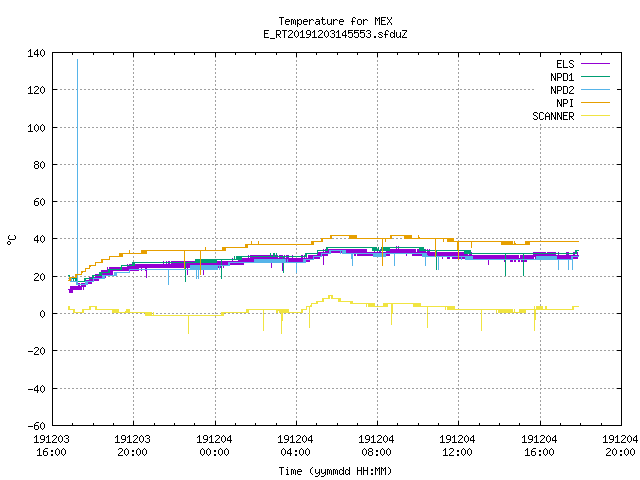Click the 120 y-axis tick label
The height and width of the screenshot is (480, 640).
coord(36,90)
